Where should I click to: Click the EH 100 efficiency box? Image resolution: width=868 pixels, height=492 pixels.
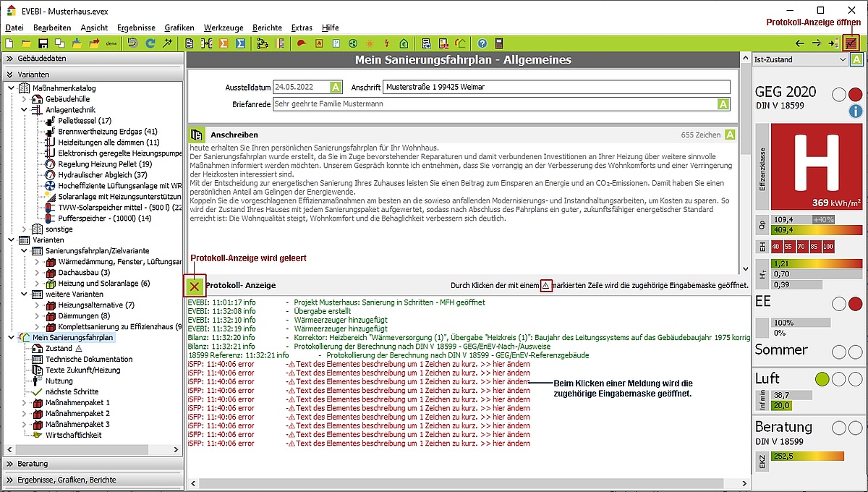828,247
